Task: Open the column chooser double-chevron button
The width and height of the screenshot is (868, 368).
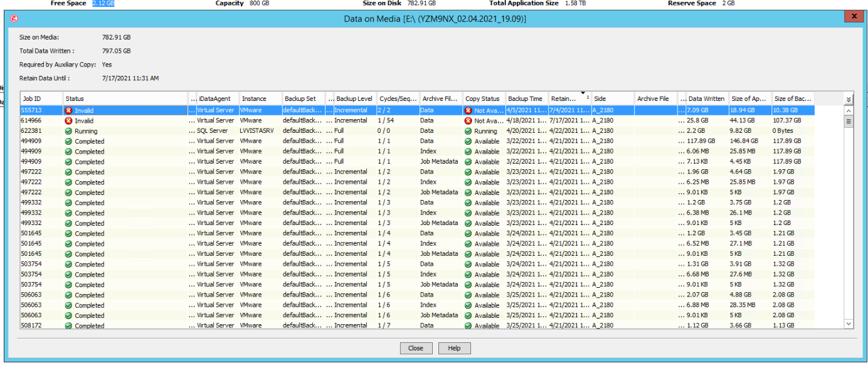Action: coord(849,100)
